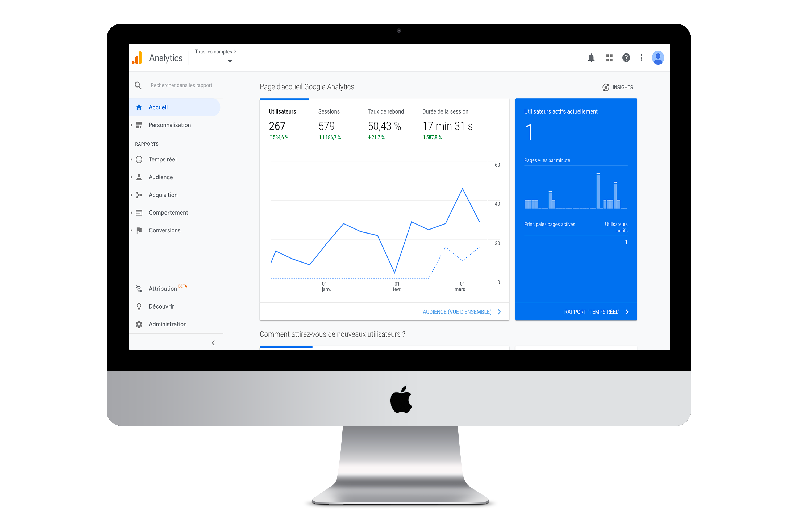Click the Administration settings menu item

(x=167, y=324)
